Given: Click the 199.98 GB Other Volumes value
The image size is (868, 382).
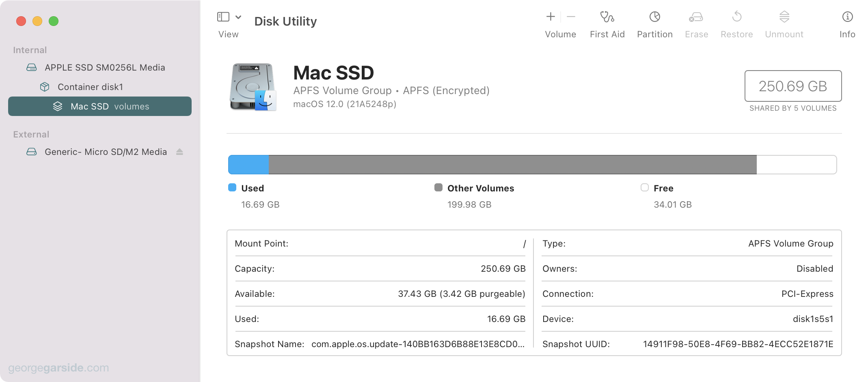Looking at the screenshot, I should [x=469, y=205].
